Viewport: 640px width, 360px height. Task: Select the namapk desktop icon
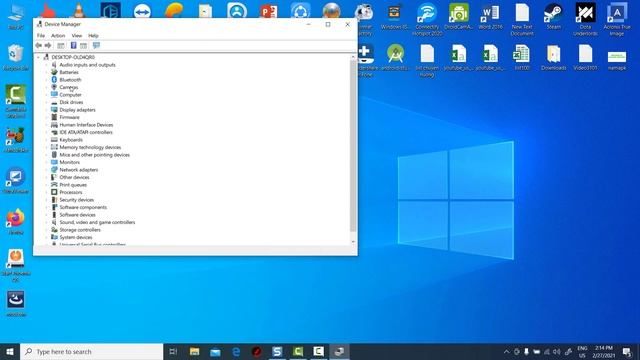click(x=617, y=60)
